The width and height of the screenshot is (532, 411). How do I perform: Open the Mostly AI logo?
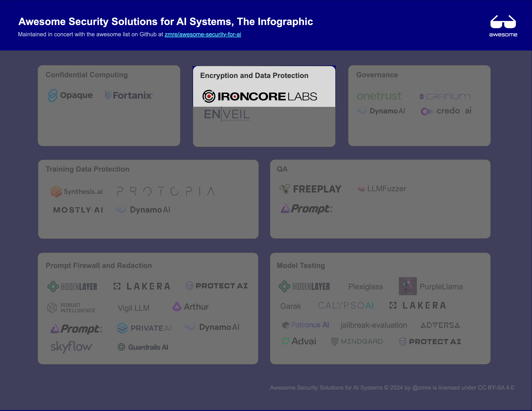click(x=78, y=210)
